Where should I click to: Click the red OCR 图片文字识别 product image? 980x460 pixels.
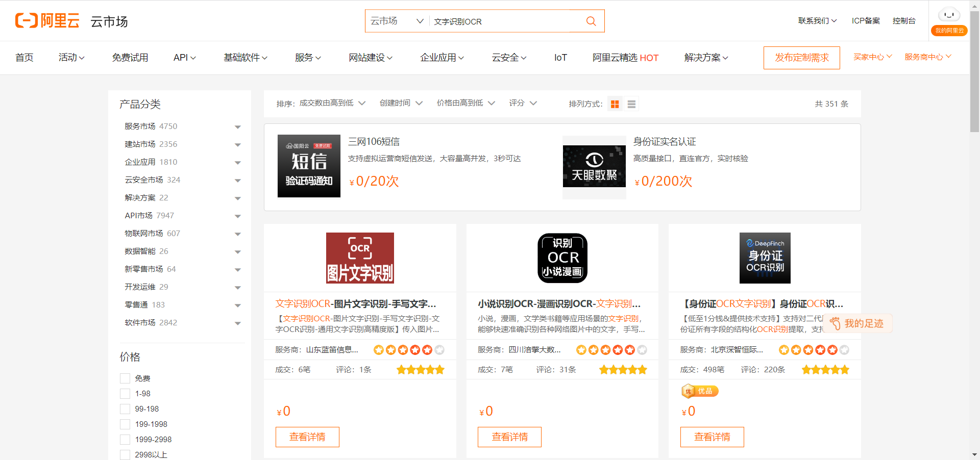point(360,258)
